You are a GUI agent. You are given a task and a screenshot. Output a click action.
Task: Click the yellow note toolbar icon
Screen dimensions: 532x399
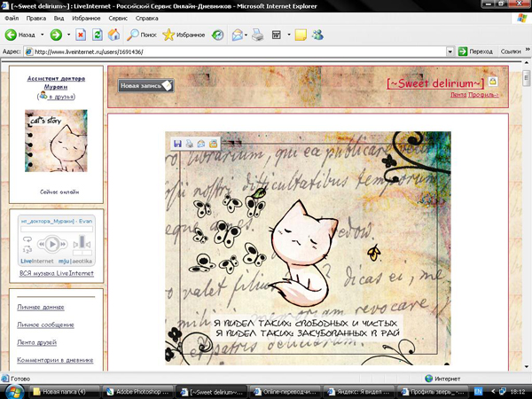(301, 35)
